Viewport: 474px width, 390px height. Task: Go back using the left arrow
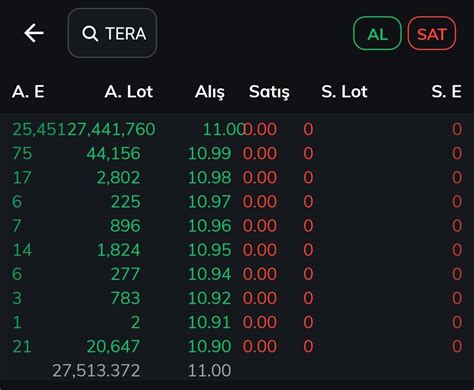click(x=34, y=33)
